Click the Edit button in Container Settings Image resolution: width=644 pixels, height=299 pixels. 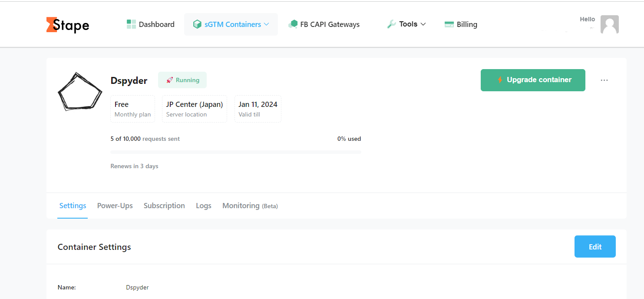tap(595, 246)
